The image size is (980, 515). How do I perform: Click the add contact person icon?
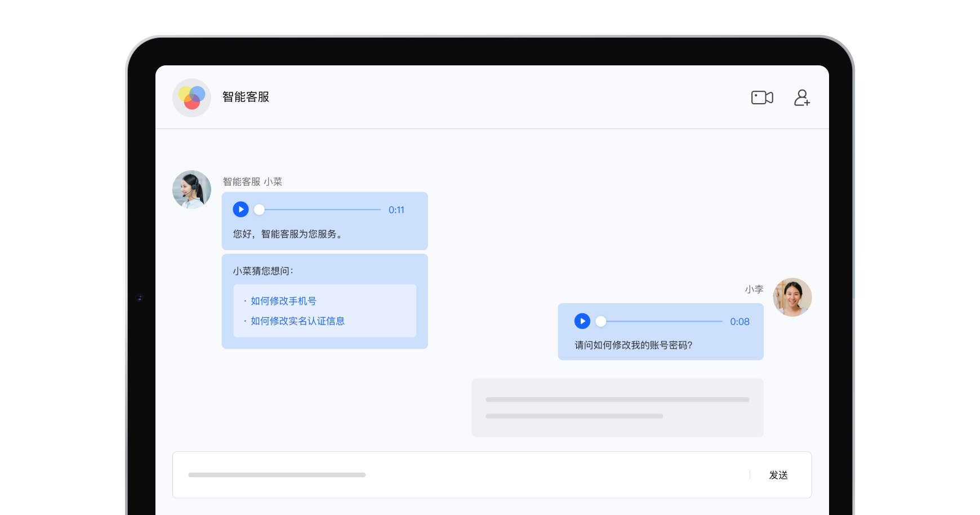(x=802, y=97)
